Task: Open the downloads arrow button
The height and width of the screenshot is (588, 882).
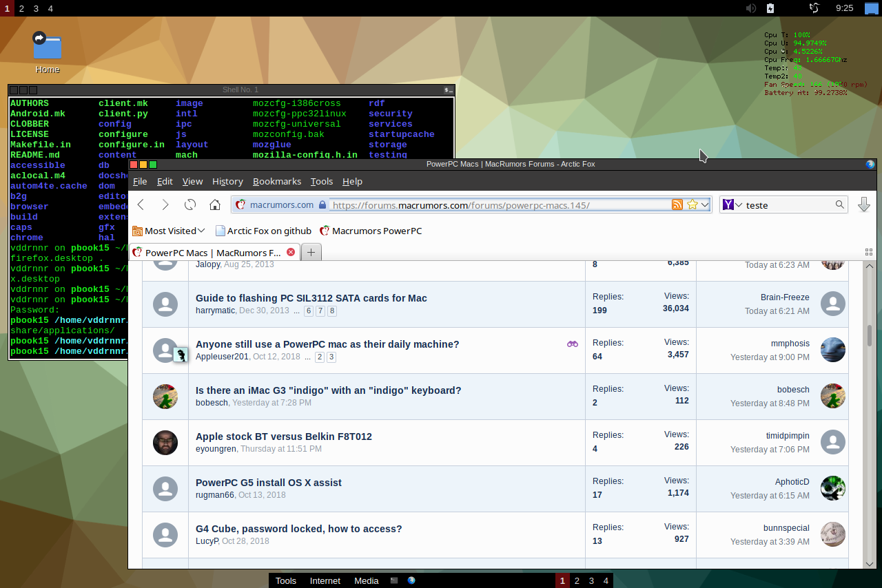Action: coord(863,204)
